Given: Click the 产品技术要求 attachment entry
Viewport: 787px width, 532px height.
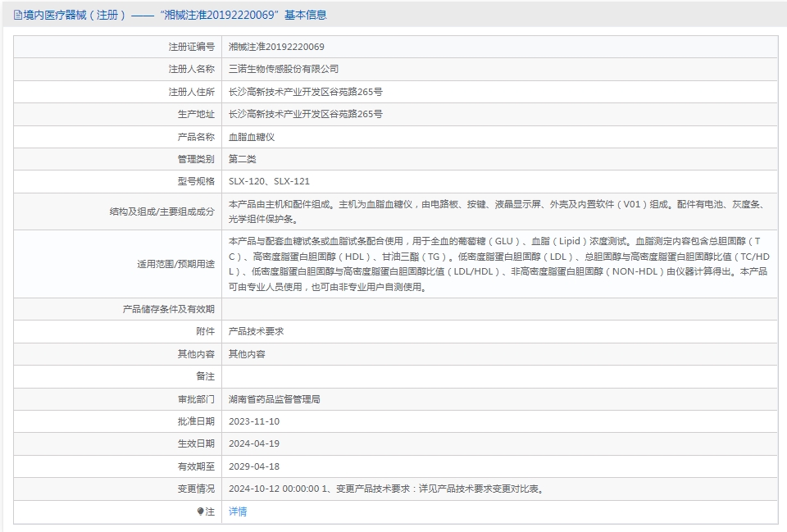Looking at the screenshot, I should pos(256,331).
